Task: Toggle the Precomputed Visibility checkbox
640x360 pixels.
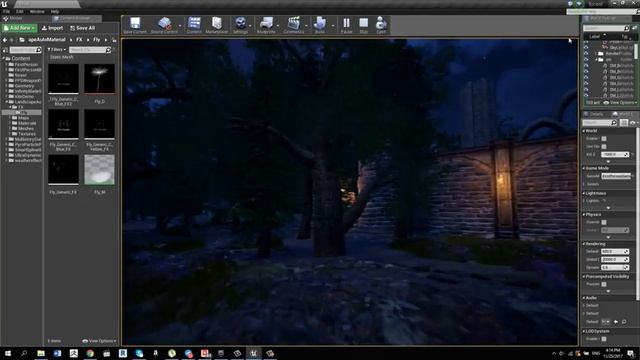Action: [604, 284]
